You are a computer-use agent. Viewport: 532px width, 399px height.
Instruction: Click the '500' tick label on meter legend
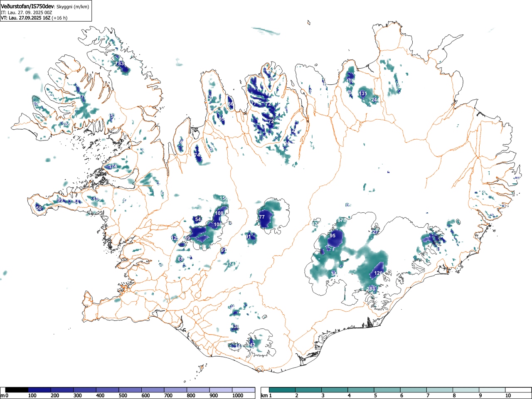(123, 396)
